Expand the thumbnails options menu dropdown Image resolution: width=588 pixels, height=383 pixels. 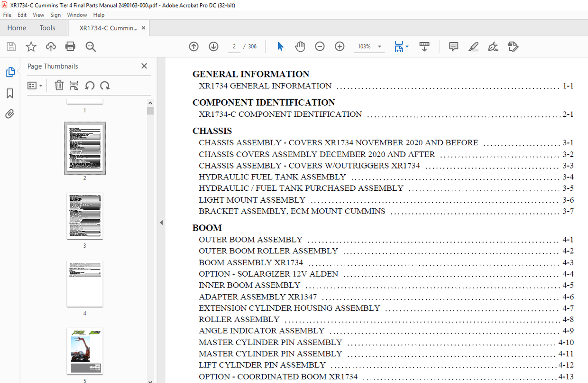(35, 85)
